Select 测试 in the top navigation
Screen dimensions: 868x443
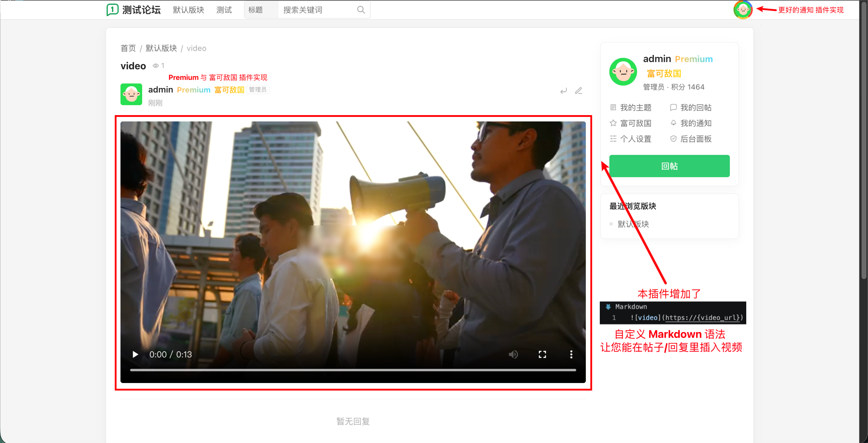click(x=224, y=10)
